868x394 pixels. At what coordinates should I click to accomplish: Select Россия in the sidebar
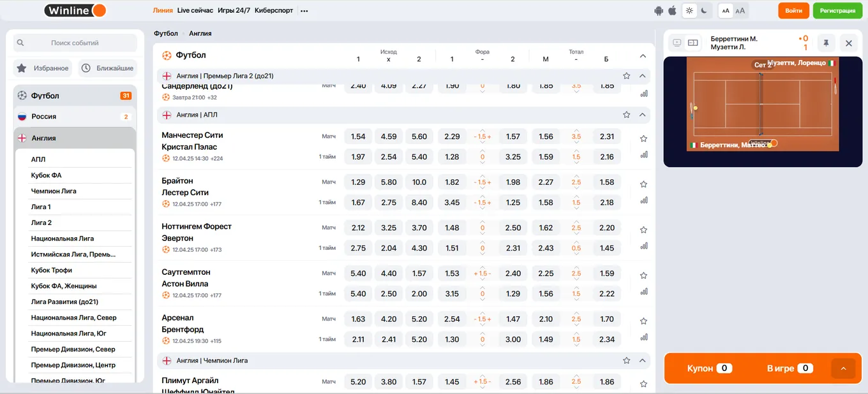coord(75,117)
